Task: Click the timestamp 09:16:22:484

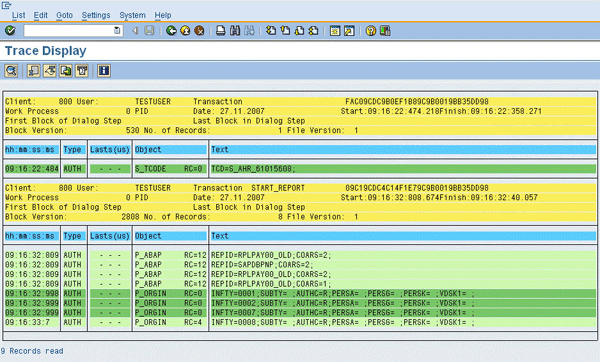Action: click(x=32, y=169)
